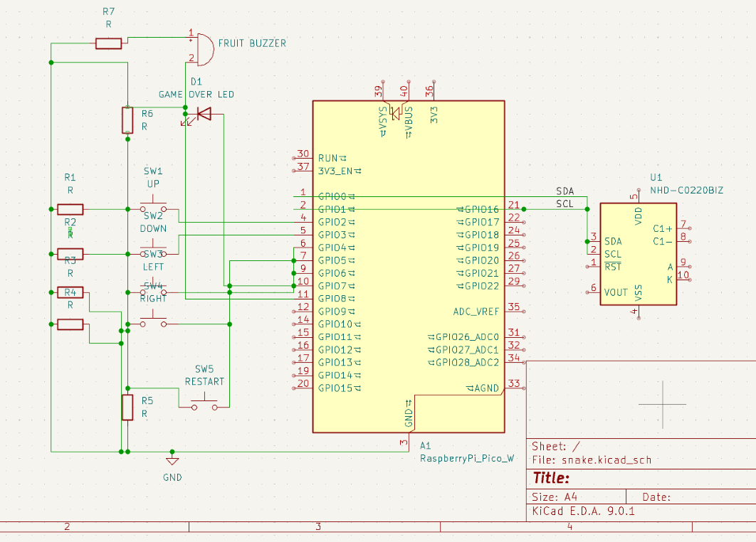Click the RIGHT switch label
The image size is (756, 542).
[x=153, y=299]
